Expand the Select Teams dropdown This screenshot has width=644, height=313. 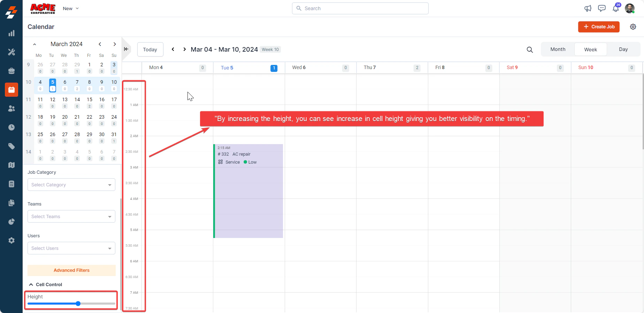(x=71, y=216)
